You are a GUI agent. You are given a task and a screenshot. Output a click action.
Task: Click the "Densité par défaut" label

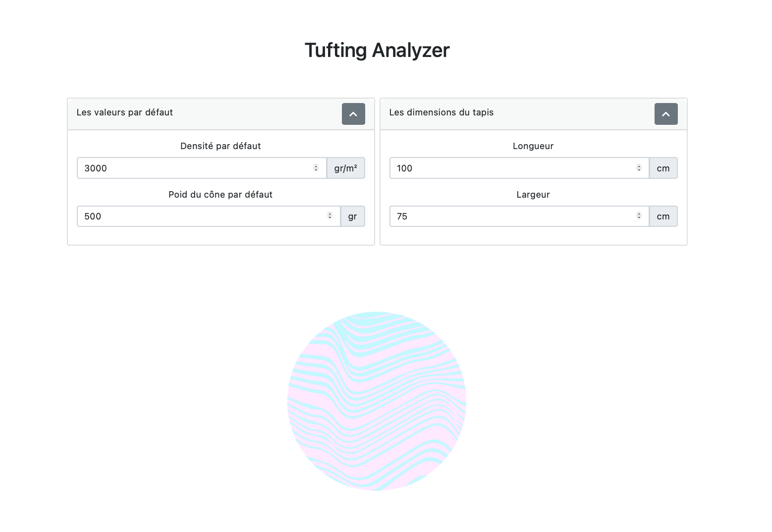(221, 146)
